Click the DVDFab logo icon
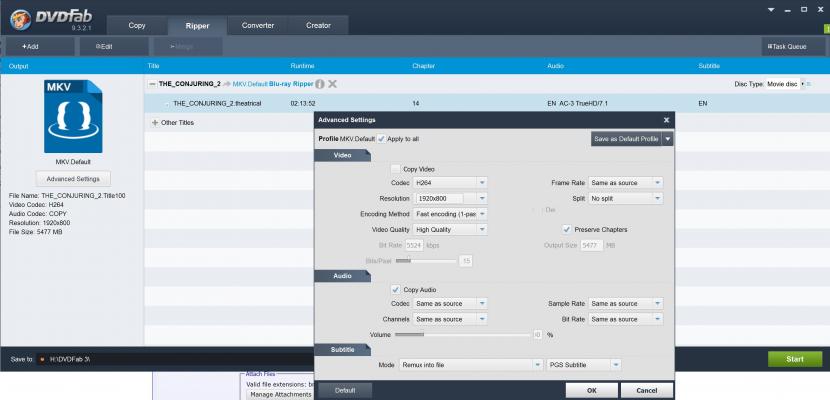Screen dimensions: 830x400 click(x=16, y=16)
